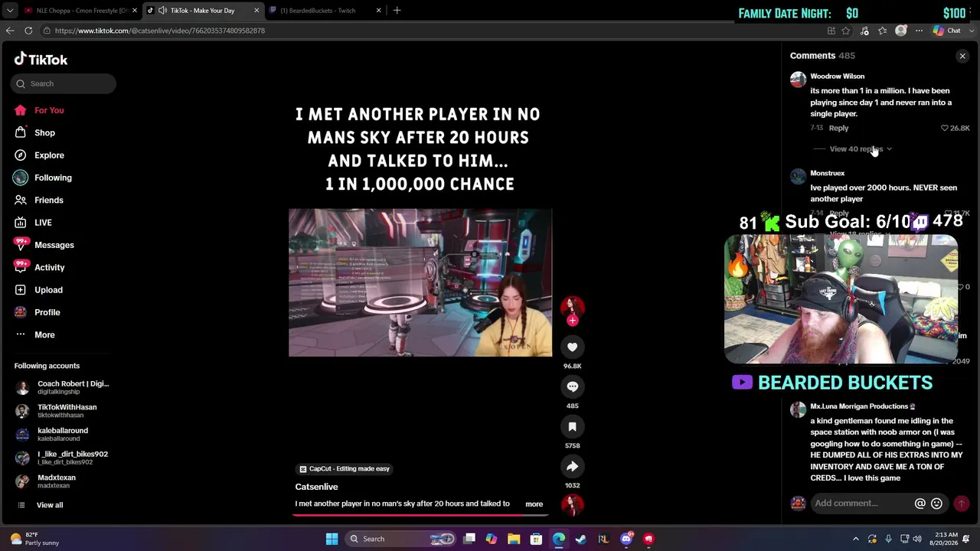Close the Comments panel
980x551 pixels.
(x=962, y=56)
